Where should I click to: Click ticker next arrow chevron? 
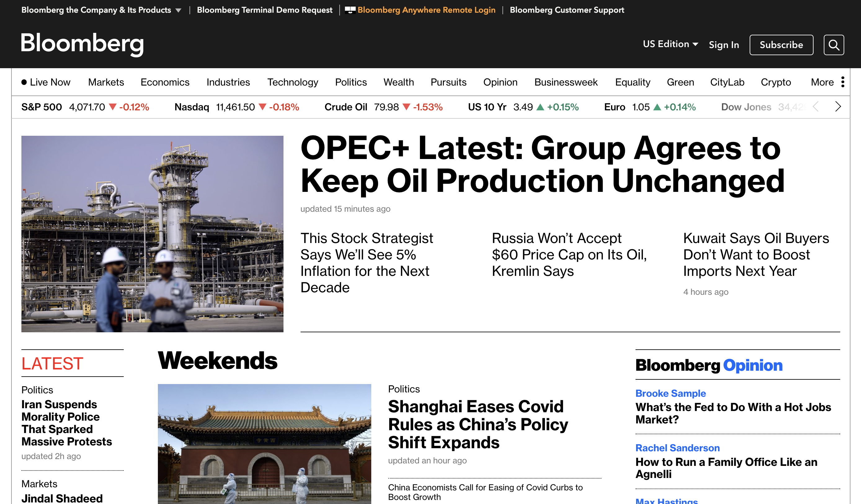(x=838, y=107)
